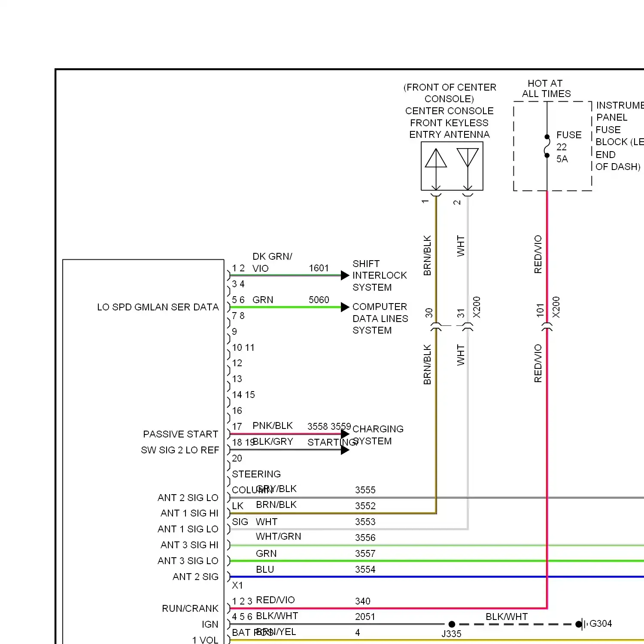Screen dimensions: 644x644
Task: Click the RUN/CRANK label
Action: (190, 608)
